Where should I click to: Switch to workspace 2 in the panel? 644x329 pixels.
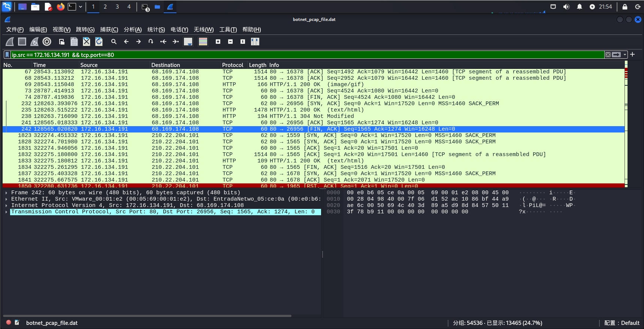[x=105, y=7]
